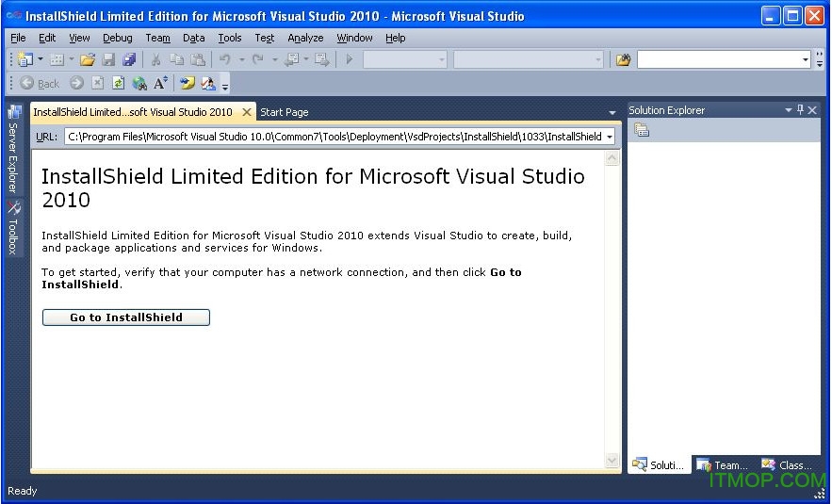The height and width of the screenshot is (504, 832).
Task: Open the Data menu
Action: pyautogui.click(x=194, y=38)
